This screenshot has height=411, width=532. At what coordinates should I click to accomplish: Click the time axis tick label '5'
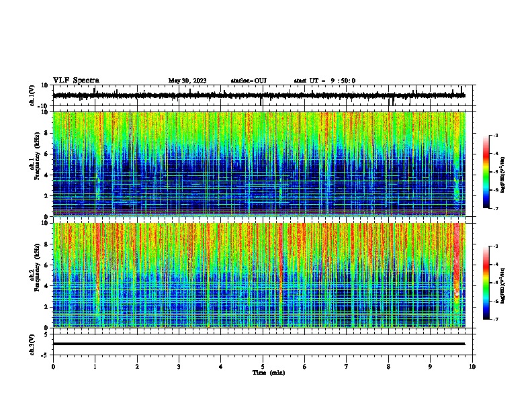263,367
